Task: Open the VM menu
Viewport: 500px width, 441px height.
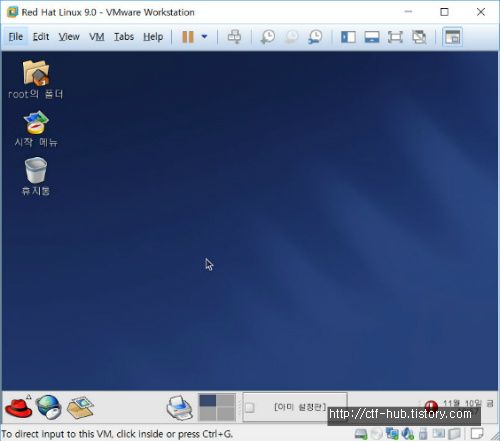Action: pyautogui.click(x=97, y=37)
